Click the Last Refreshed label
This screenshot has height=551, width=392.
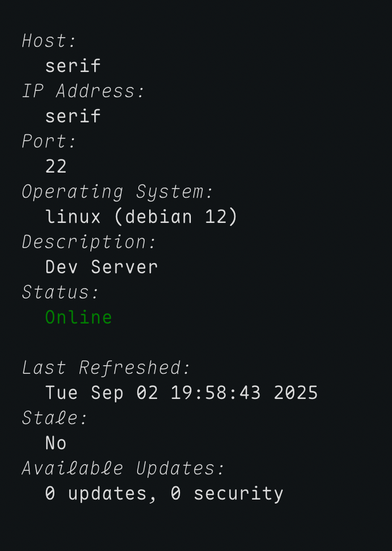pos(106,368)
